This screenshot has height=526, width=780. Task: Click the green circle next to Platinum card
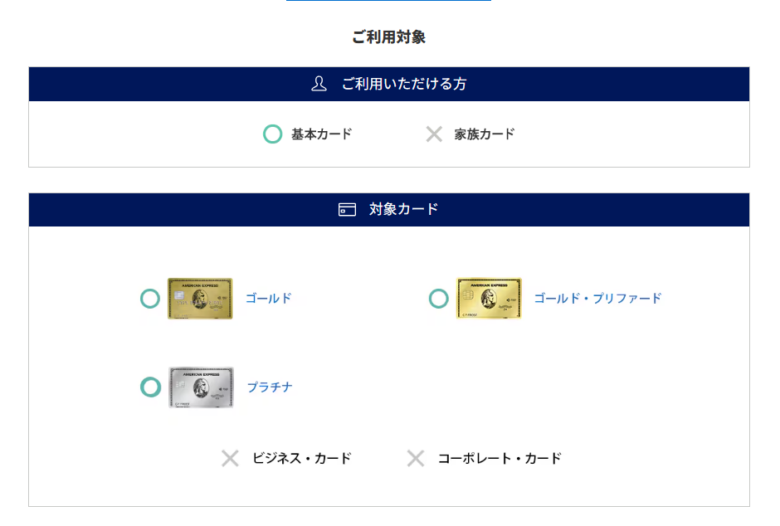coord(150,387)
